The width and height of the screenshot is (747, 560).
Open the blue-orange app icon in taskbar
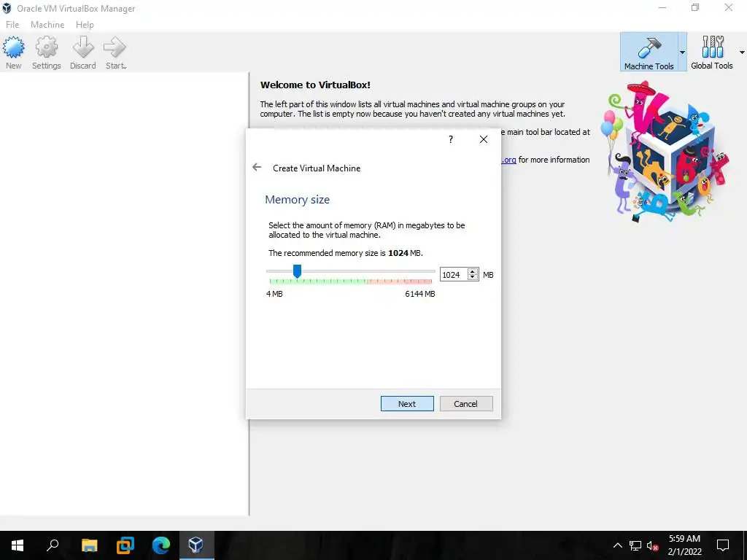(x=125, y=545)
